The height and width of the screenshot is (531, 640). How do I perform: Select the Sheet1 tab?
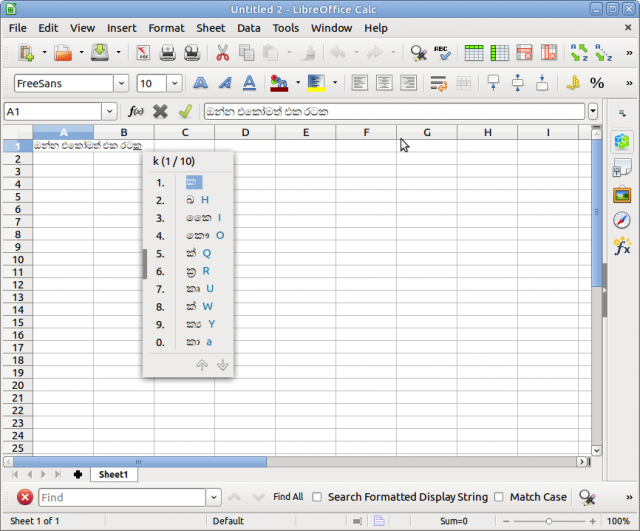coord(112,474)
